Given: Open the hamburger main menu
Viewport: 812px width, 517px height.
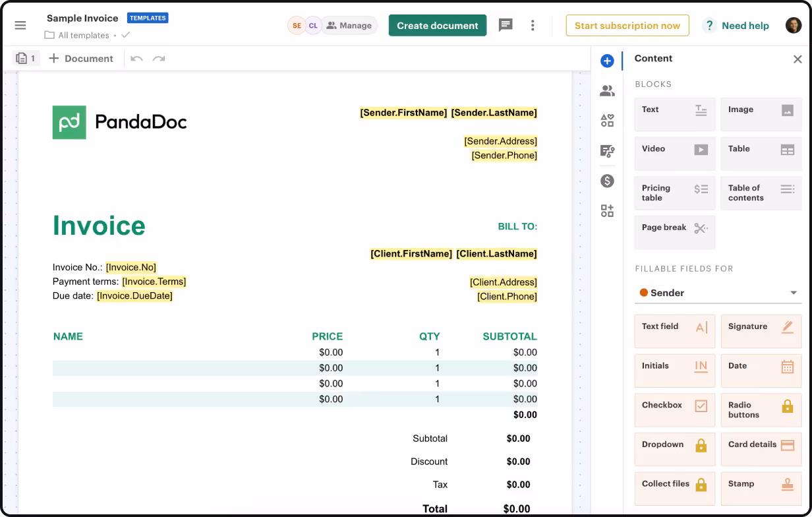Looking at the screenshot, I should click(x=20, y=25).
